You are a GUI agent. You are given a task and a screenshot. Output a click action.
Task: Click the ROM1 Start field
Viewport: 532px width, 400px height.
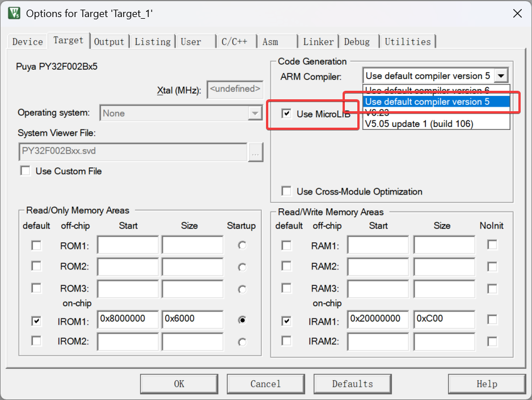click(128, 245)
